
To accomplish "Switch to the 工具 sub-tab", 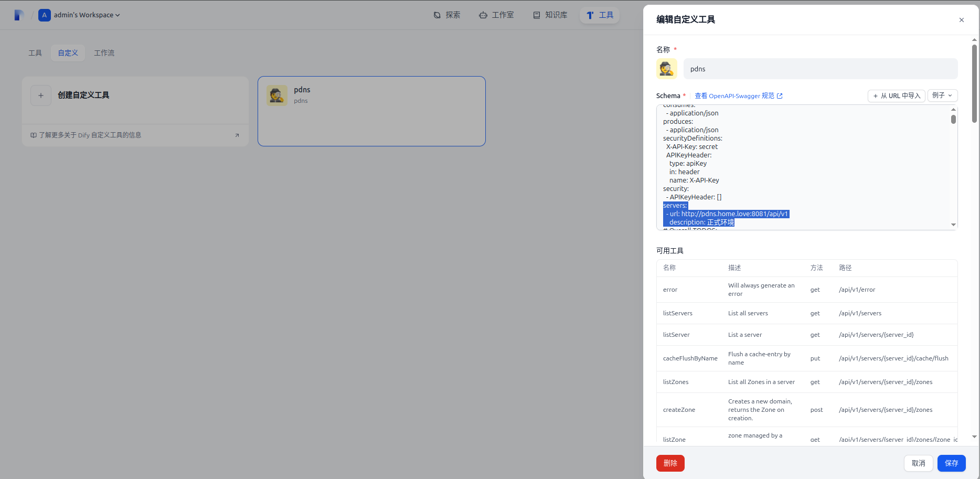I will click(x=35, y=53).
